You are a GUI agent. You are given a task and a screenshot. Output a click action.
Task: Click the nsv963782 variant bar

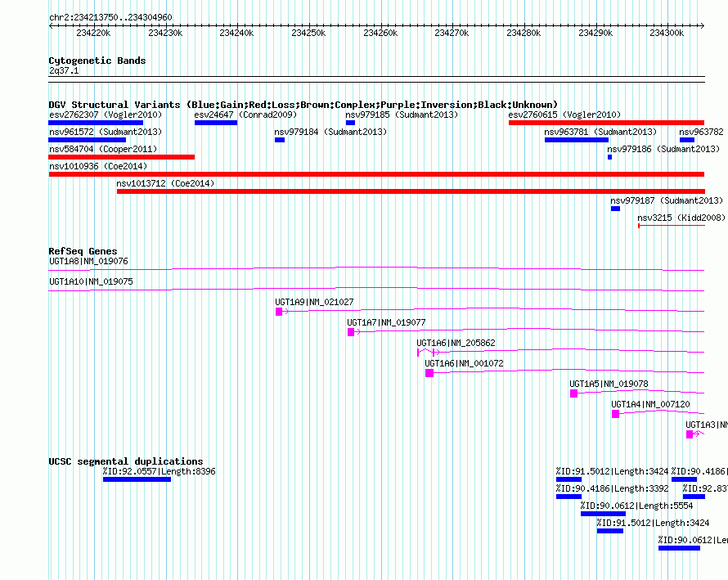tap(687, 140)
